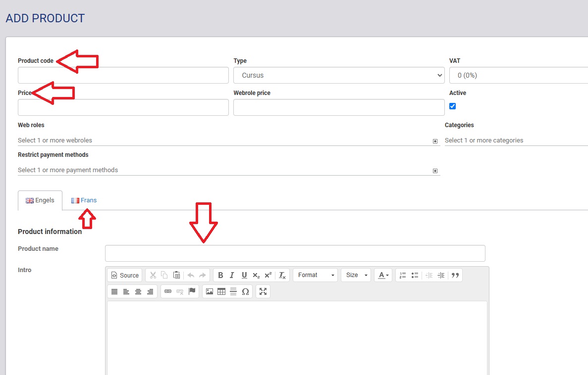Open the Type dropdown showing Cursus
The width and height of the screenshot is (588, 375).
pos(339,75)
